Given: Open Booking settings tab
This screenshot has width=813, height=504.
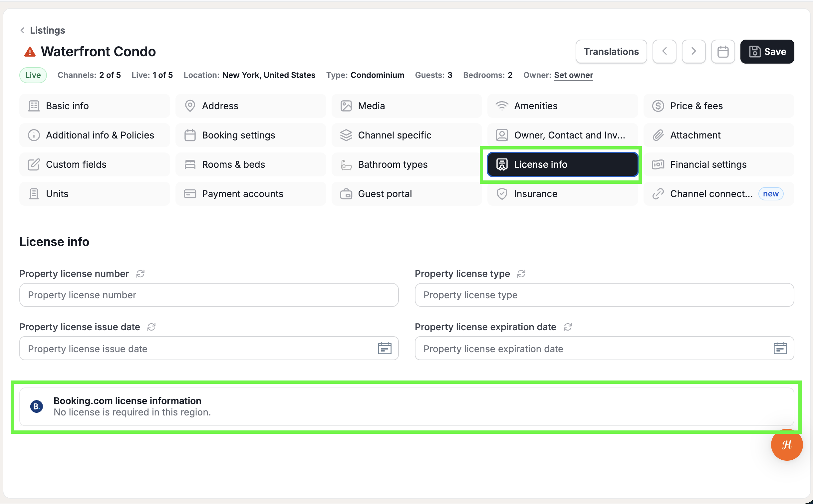Looking at the screenshot, I should click(251, 135).
